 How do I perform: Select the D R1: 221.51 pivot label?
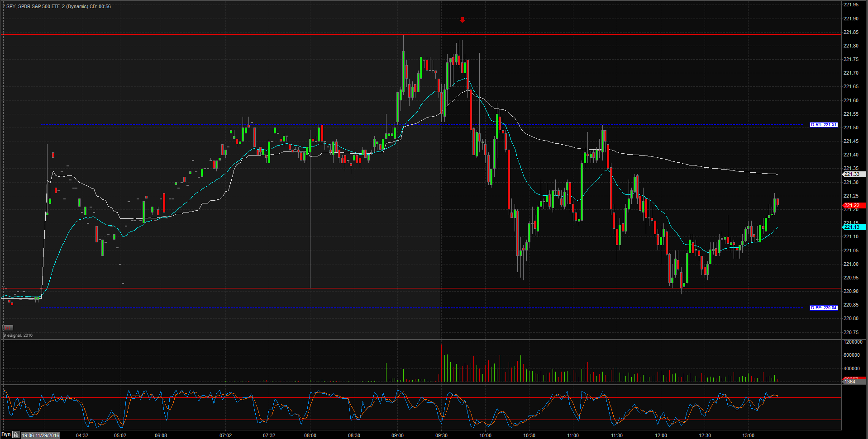[x=824, y=125]
